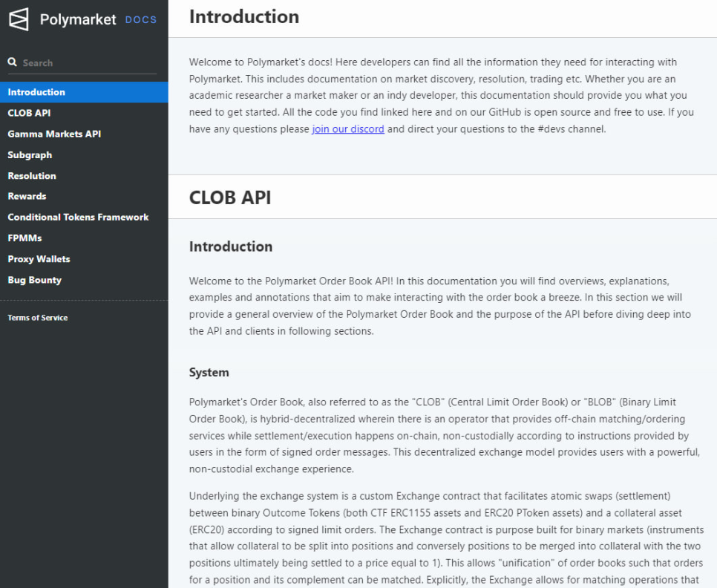
Task: Click the Polymarket logo icon
Action: tap(19, 19)
